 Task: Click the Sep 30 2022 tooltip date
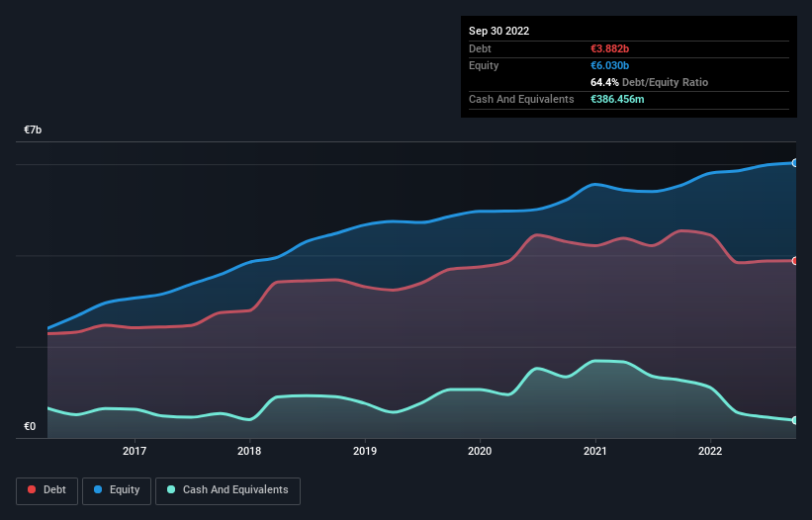(498, 31)
